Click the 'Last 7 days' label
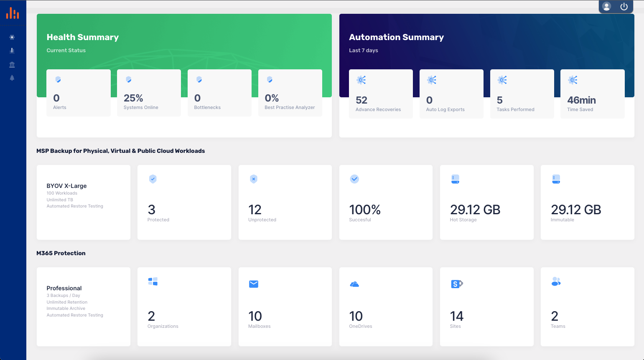 (x=364, y=51)
